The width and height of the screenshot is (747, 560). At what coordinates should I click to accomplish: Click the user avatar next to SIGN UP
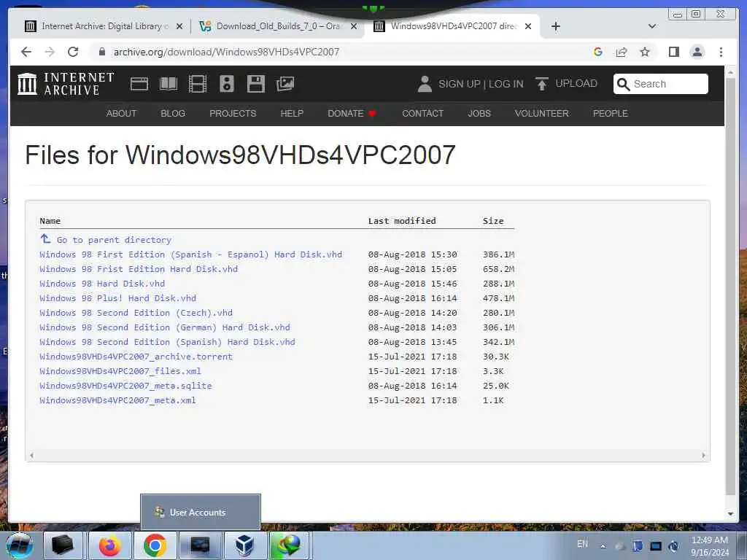point(425,84)
